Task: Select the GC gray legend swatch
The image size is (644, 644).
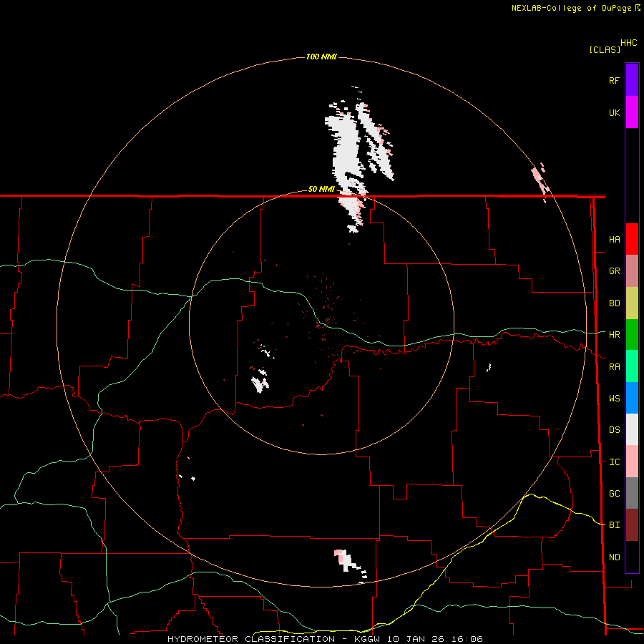Action: point(632,493)
